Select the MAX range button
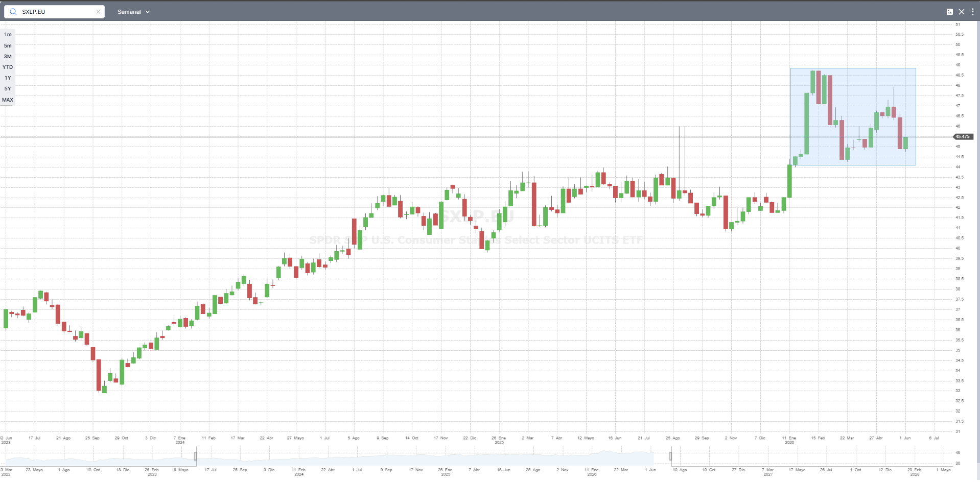 8,100
